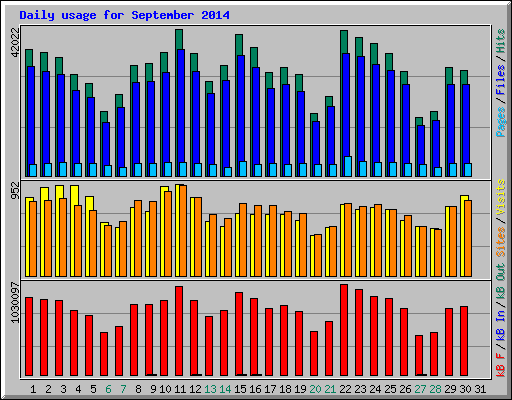Click green weekend day label 6
This screenshot has width=512, height=400.
pyautogui.click(x=108, y=389)
